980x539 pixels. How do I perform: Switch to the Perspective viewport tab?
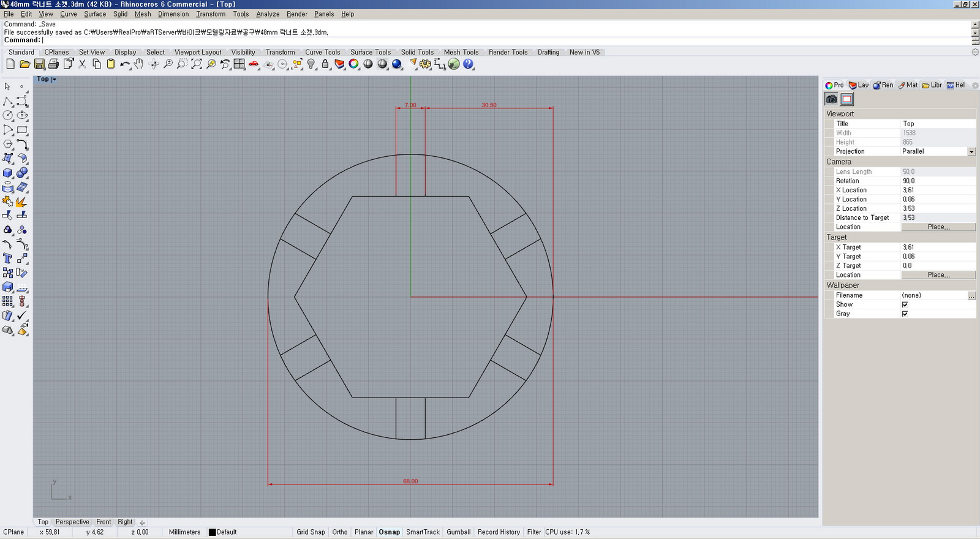coord(72,522)
